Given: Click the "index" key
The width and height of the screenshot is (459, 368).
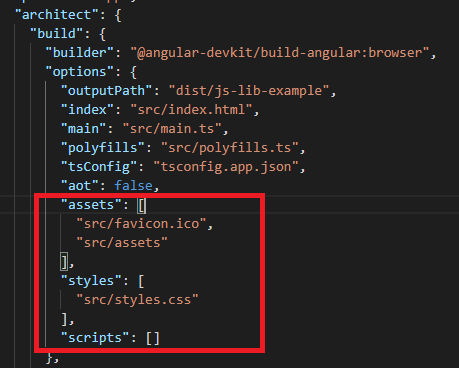Looking at the screenshot, I should pyautogui.click(x=87, y=110).
